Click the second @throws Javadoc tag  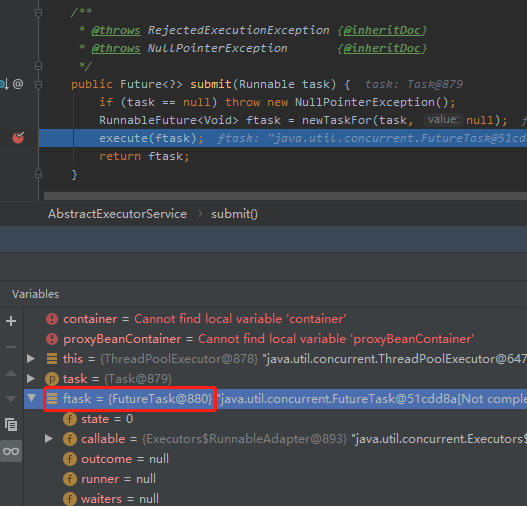point(116,48)
